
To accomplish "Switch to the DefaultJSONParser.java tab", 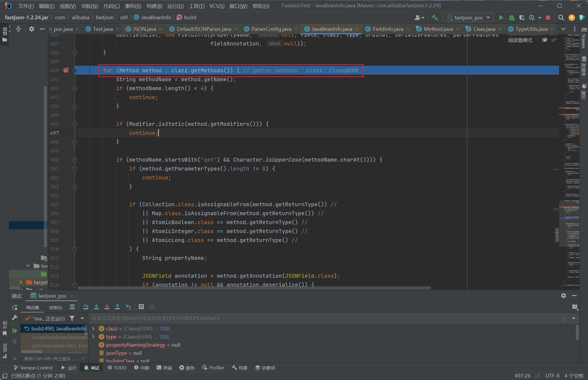I will pos(203,29).
